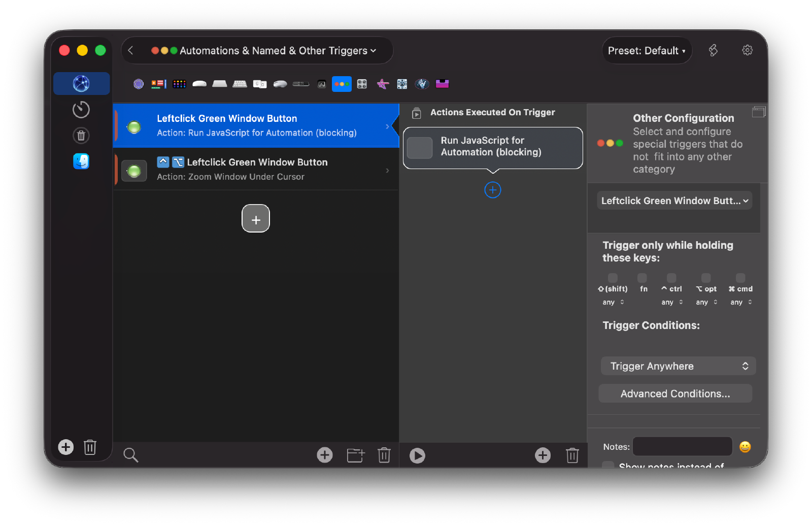Toggle the shift modifier key requirement
The width and height of the screenshot is (812, 526).
[x=613, y=278]
